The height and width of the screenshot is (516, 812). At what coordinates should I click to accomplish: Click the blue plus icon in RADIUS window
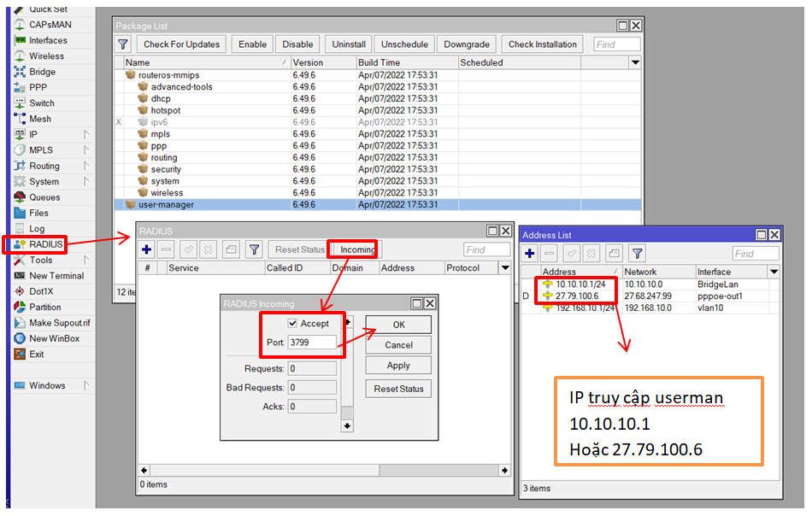pyautogui.click(x=146, y=249)
